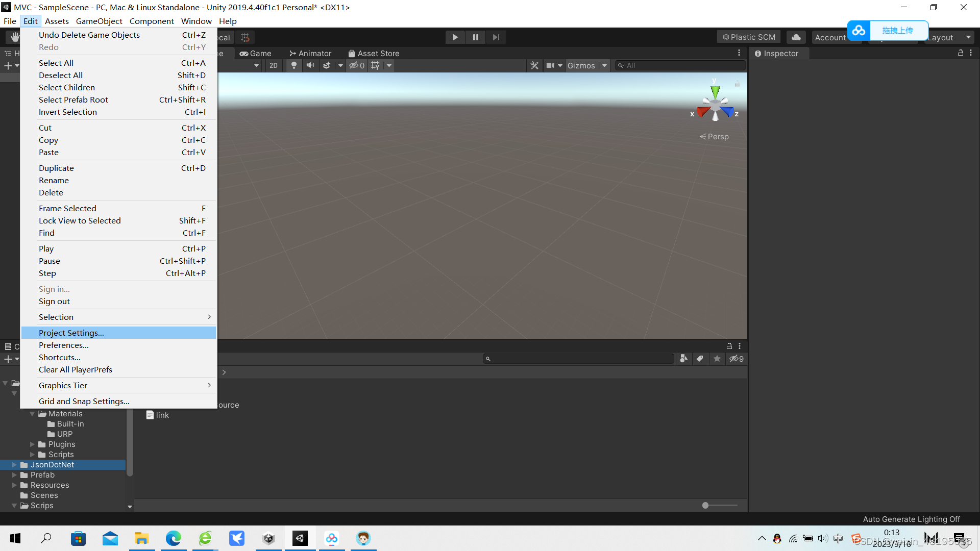Screen dimensions: 980x551
Task: Click the Search by Label tag icon
Action: 700,359
